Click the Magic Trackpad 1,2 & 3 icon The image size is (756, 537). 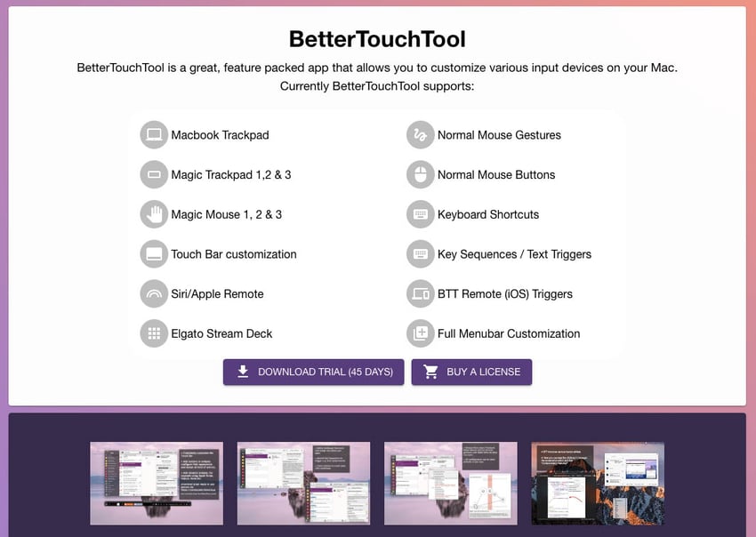click(x=154, y=174)
